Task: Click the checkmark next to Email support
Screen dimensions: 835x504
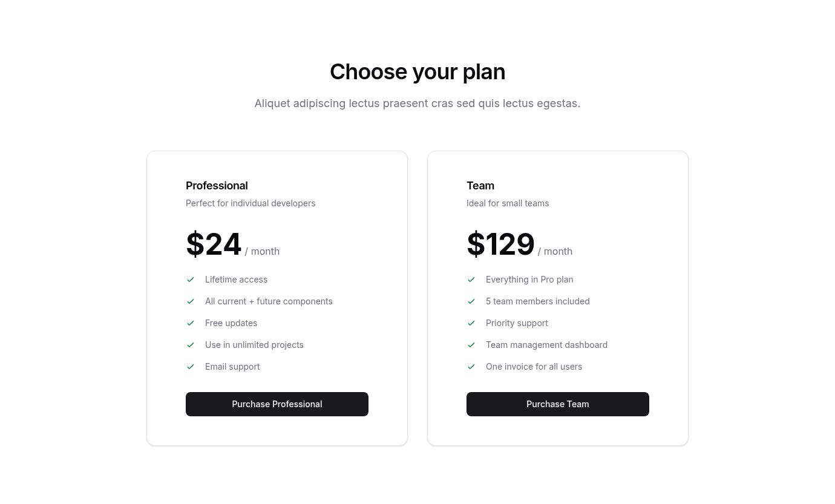Action: point(191,367)
